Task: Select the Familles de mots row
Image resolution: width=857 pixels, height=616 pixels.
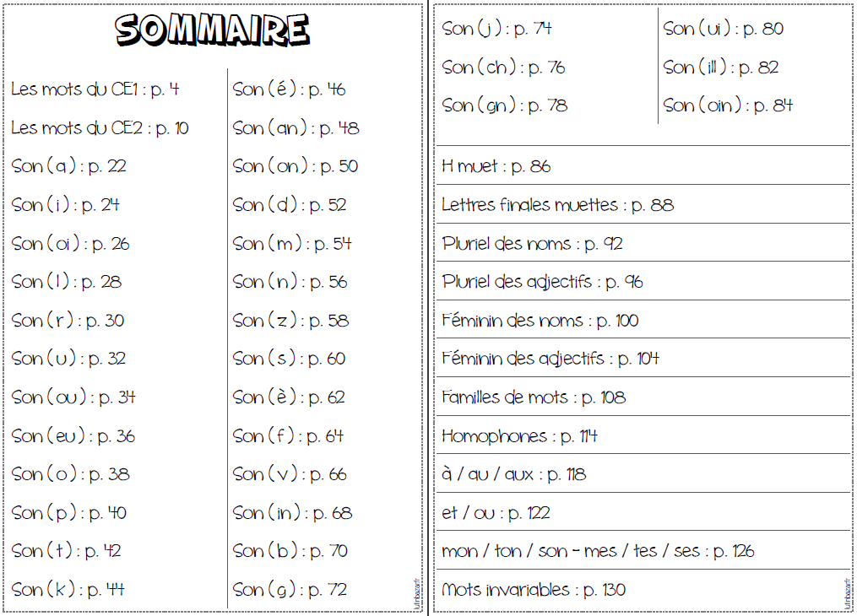Action: (x=643, y=397)
